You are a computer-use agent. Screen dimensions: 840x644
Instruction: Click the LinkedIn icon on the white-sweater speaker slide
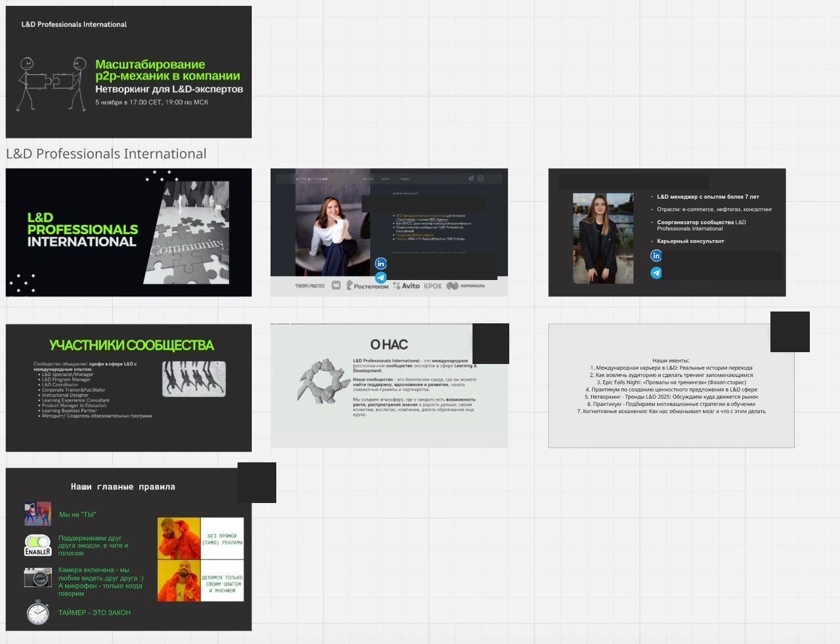click(381, 264)
